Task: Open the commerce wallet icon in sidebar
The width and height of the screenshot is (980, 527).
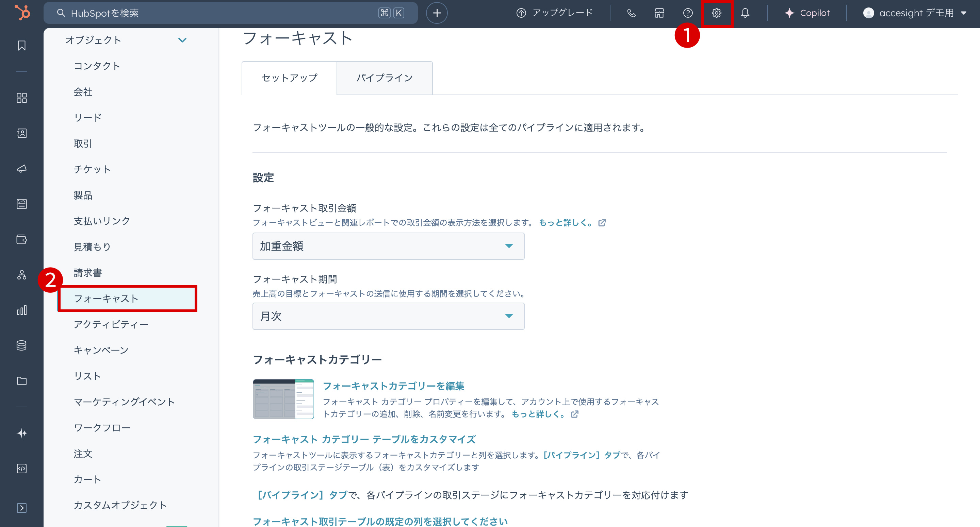Action: 22,239
